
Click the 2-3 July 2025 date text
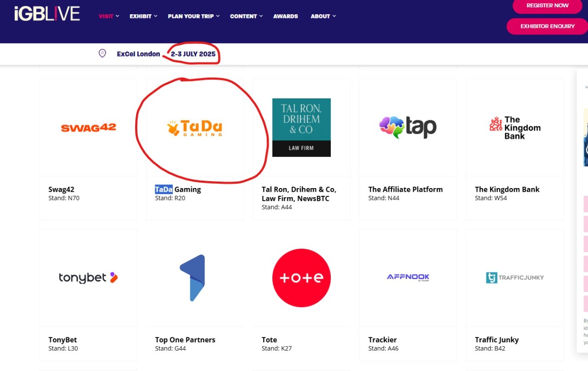193,54
